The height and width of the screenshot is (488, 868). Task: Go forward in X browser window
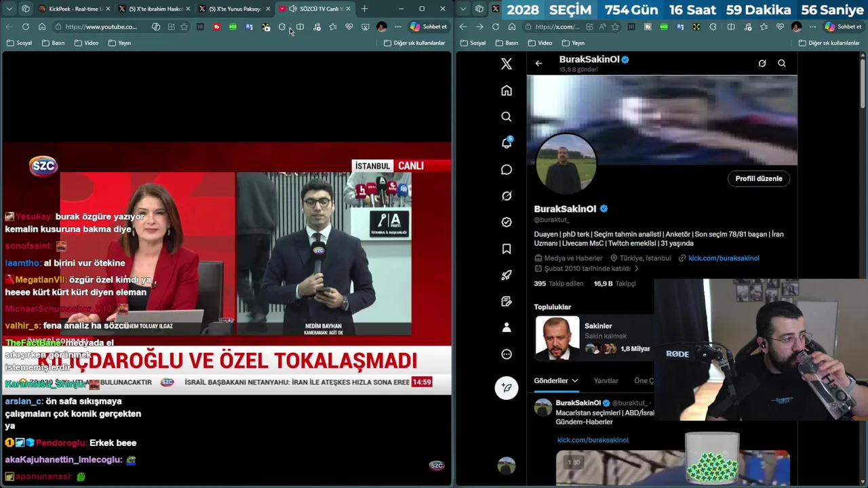[x=479, y=26]
